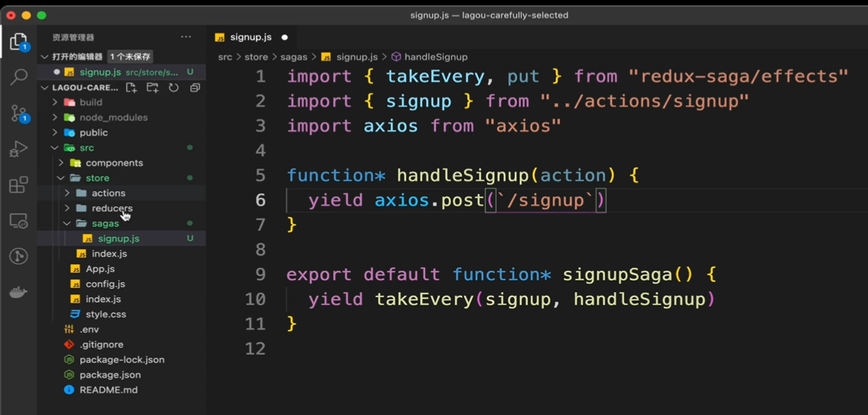The height and width of the screenshot is (415, 868).
Task: Select the signup.js editor tab
Action: click(251, 37)
